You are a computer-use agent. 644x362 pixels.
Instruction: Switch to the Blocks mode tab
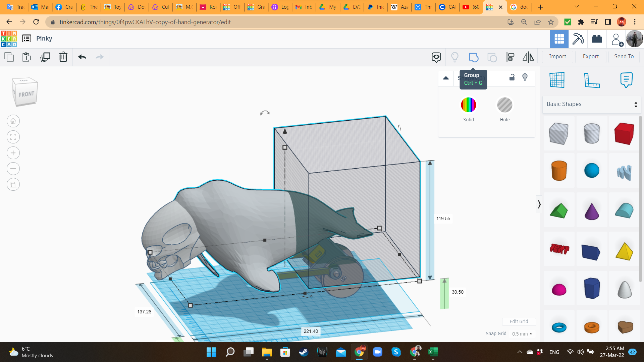[x=578, y=39]
